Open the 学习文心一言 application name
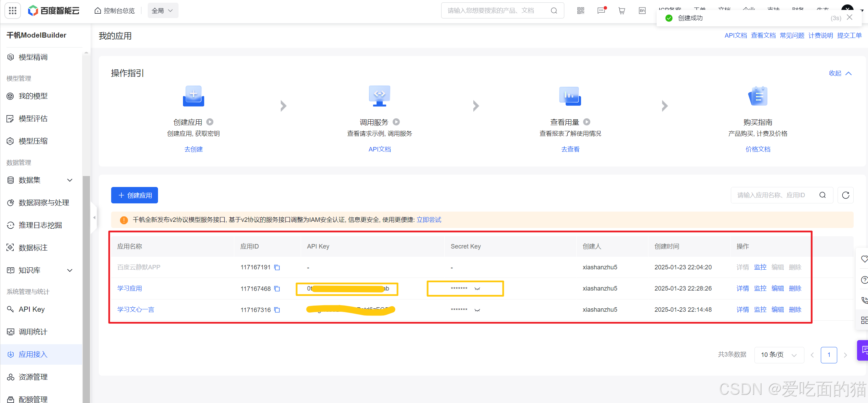Viewport: 868px width, 403px height. click(x=136, y=310)
